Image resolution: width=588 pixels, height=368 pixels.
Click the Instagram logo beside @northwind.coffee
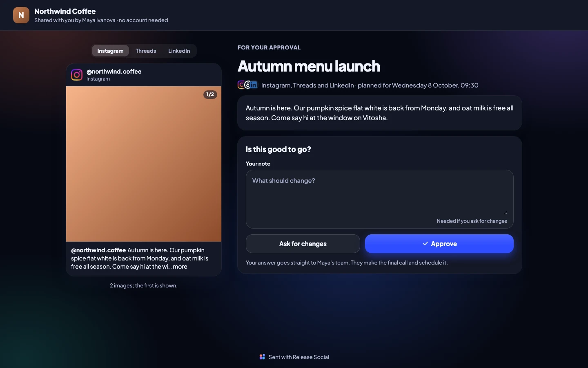point(77,75)
